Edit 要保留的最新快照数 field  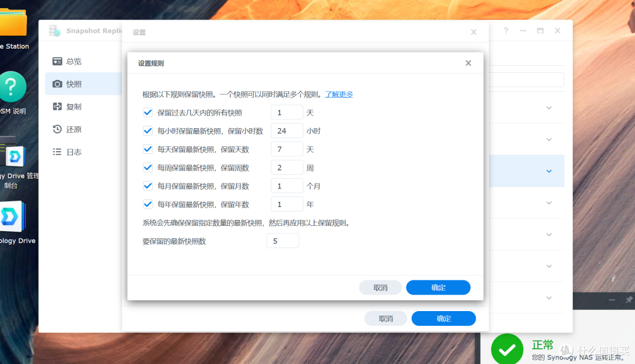283,241
